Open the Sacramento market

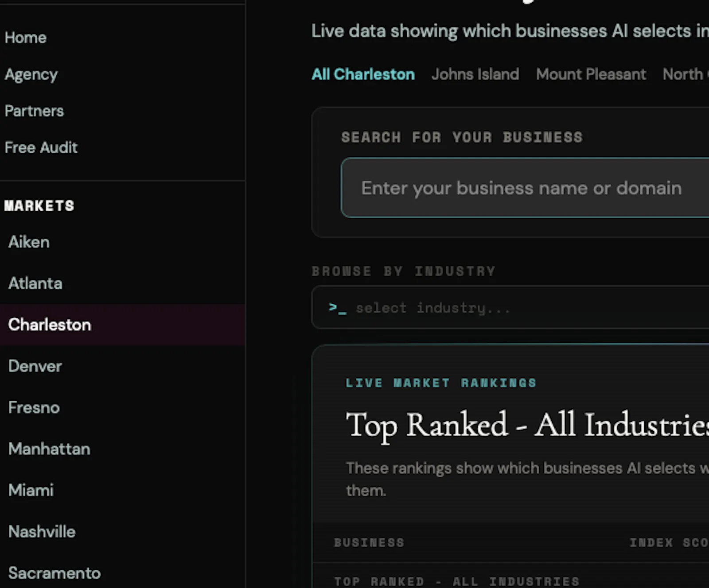tap(54, 573)
